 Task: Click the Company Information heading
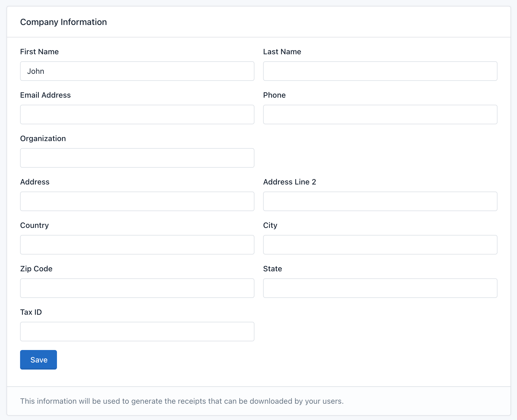pos(63,22)
